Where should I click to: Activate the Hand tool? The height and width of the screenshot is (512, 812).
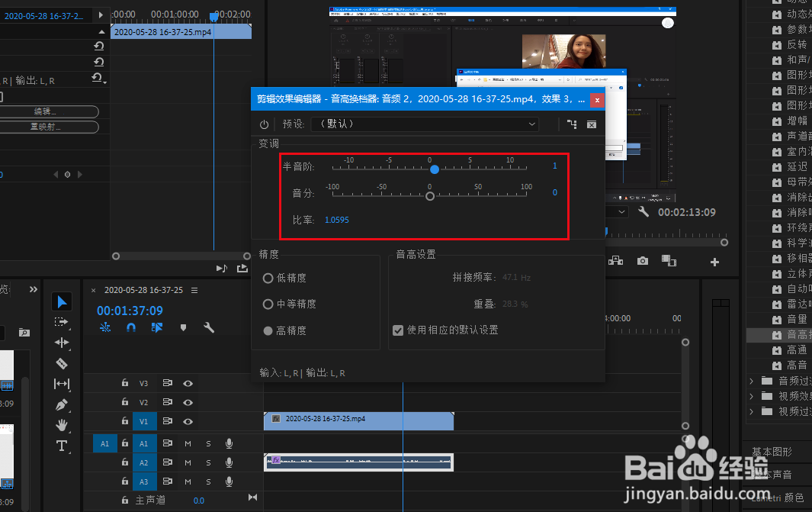pos(62,425)
